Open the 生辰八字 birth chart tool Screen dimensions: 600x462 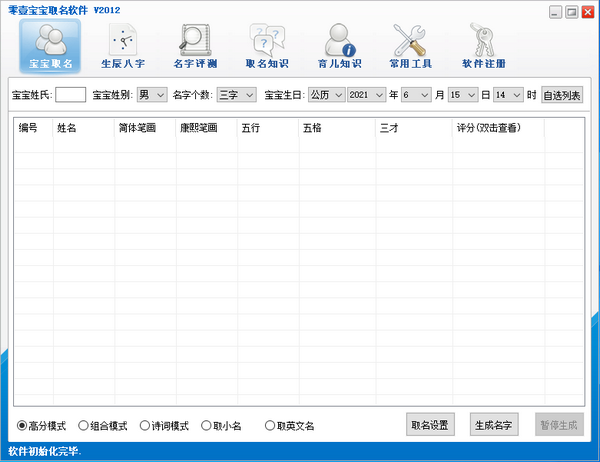click(122, 45)
